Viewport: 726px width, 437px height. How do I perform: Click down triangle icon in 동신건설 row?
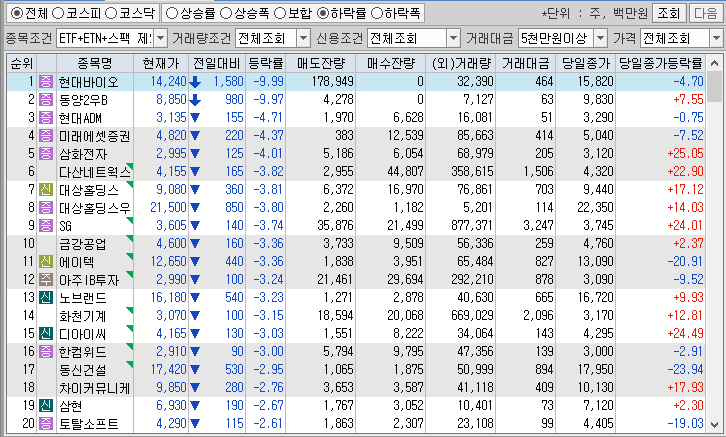(195, 370)
